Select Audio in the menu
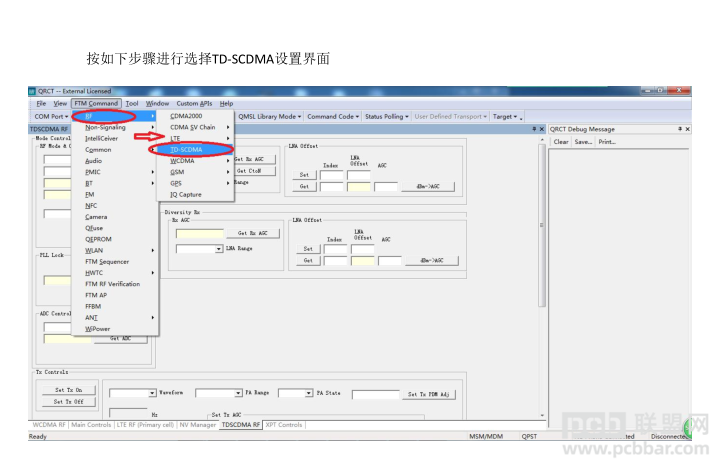Screen dimensions: 715x476 pyautogui.click(x=115, y=161)
